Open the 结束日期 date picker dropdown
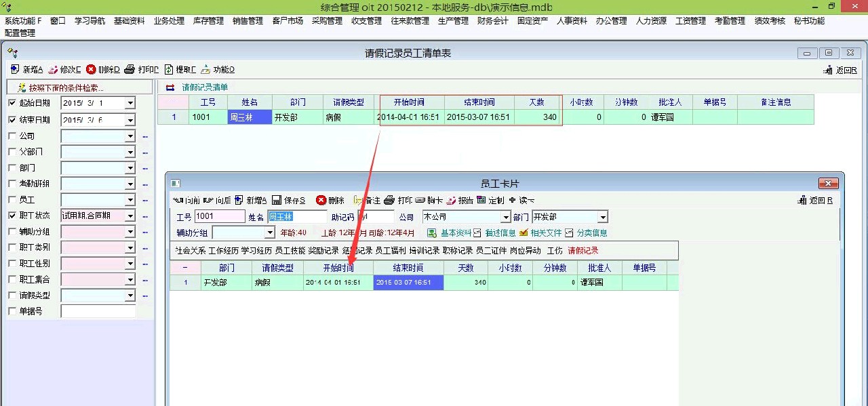Image resolution: width=868 pixels, height=406 pixels. tap(130, 120)
